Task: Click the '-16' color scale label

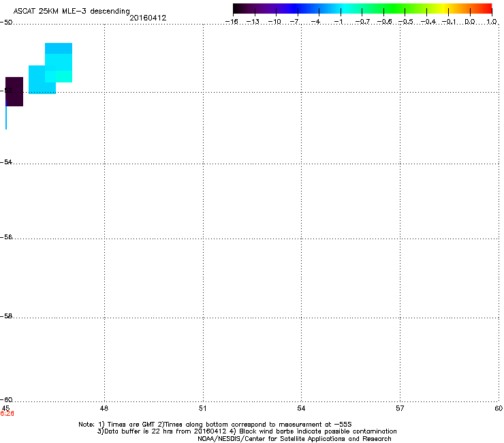Action: [232, 22]
